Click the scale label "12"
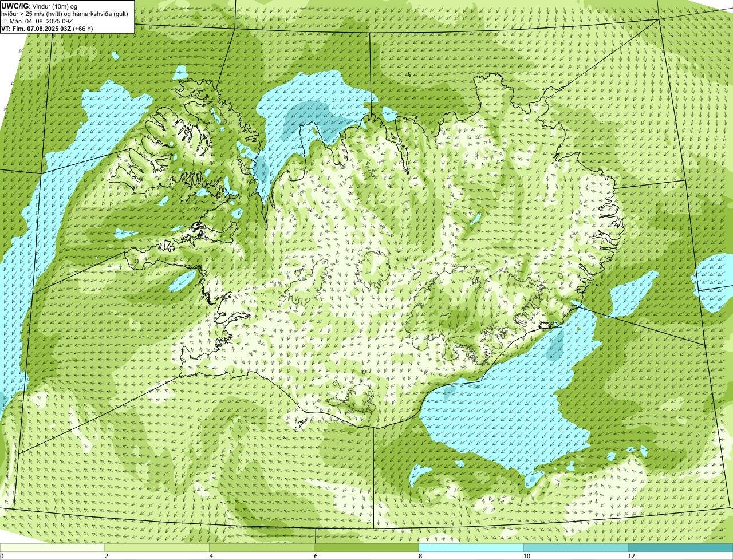This screenshot has width=733, height=560. tap(631, 556)
